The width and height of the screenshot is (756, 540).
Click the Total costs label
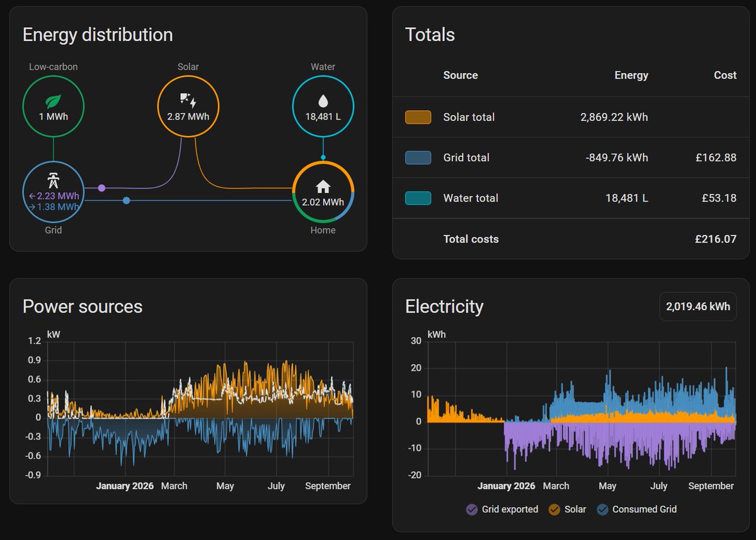(x=471, y=239)
